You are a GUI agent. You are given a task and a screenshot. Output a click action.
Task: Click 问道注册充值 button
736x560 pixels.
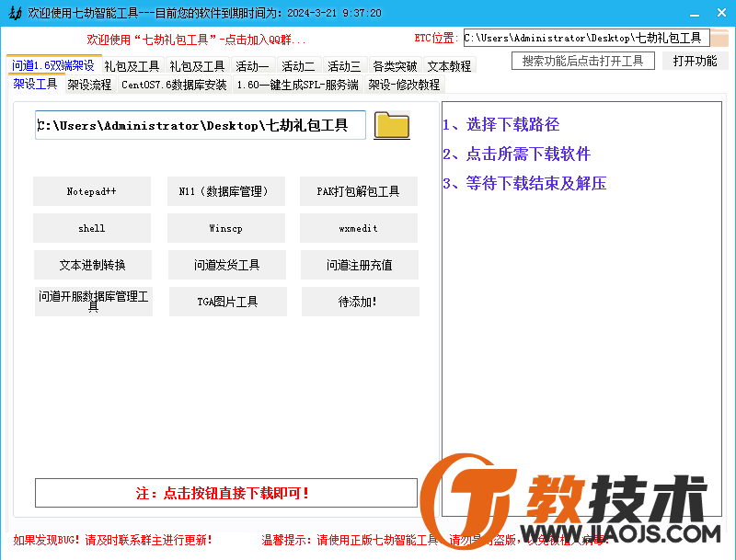360,265
